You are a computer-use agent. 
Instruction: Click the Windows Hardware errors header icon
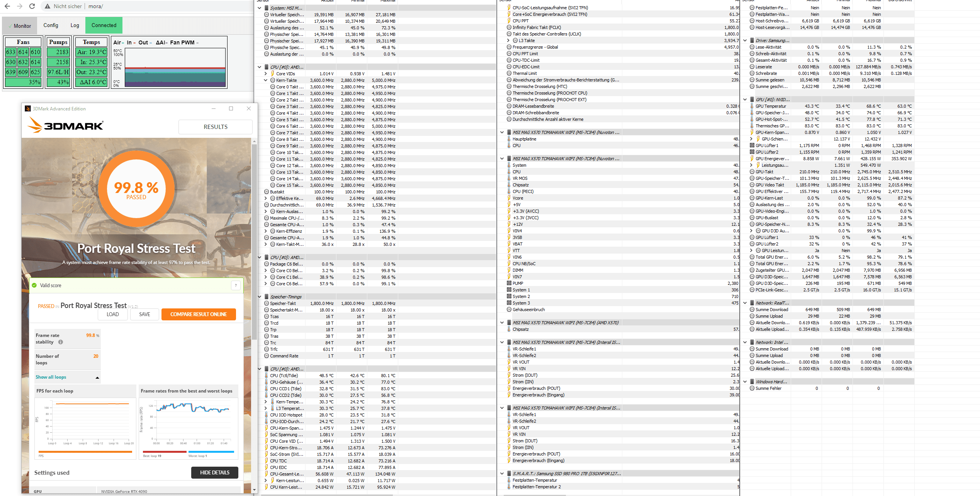pos(752,382)
